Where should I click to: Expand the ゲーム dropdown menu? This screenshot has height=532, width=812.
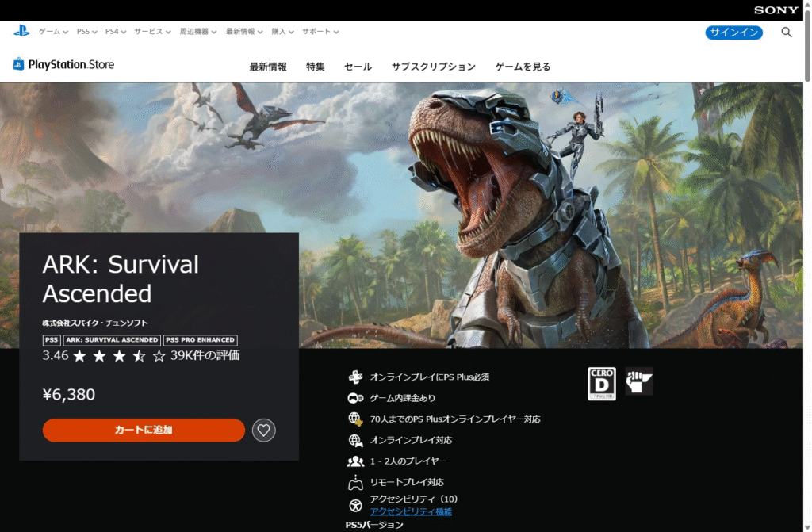tap(52, 32)
